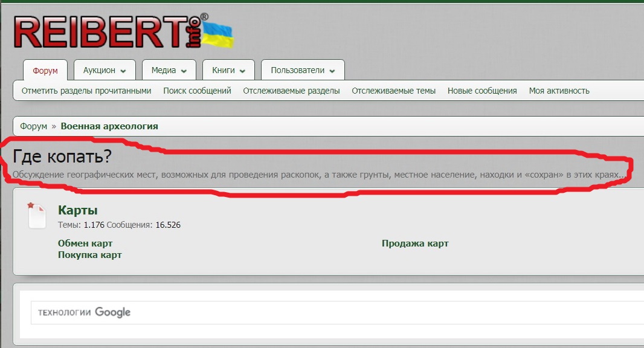The height and width of the screenshot is (348, 644).
Task: Click the Военная археология breadcrumb
Action: pos(109,126)
